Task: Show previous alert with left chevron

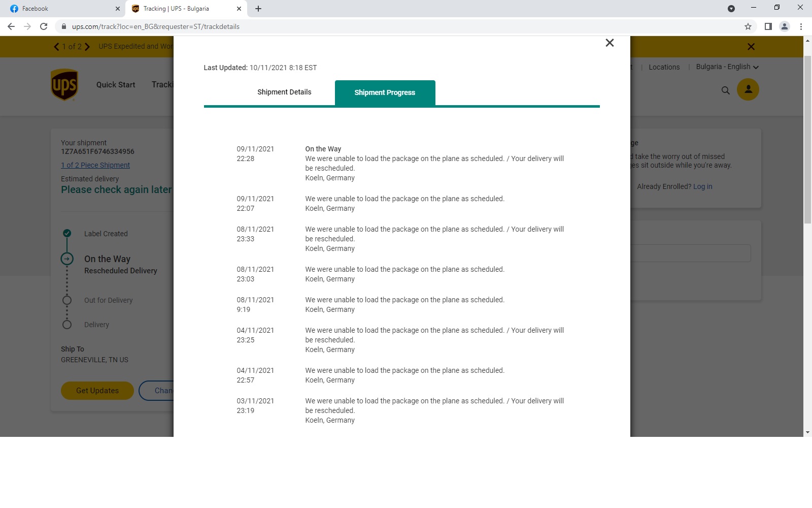Action: coord(56,47)
